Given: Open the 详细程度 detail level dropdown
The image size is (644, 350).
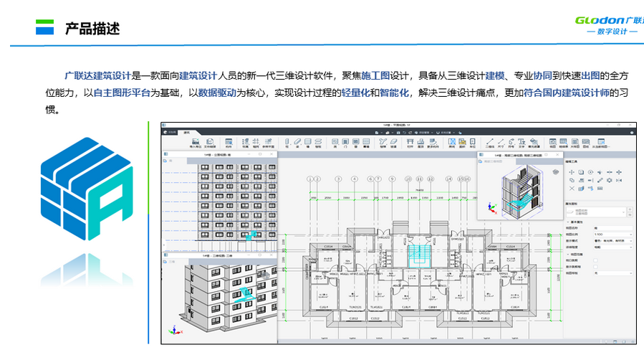Looking at the screenshot, I should point(613,247).
